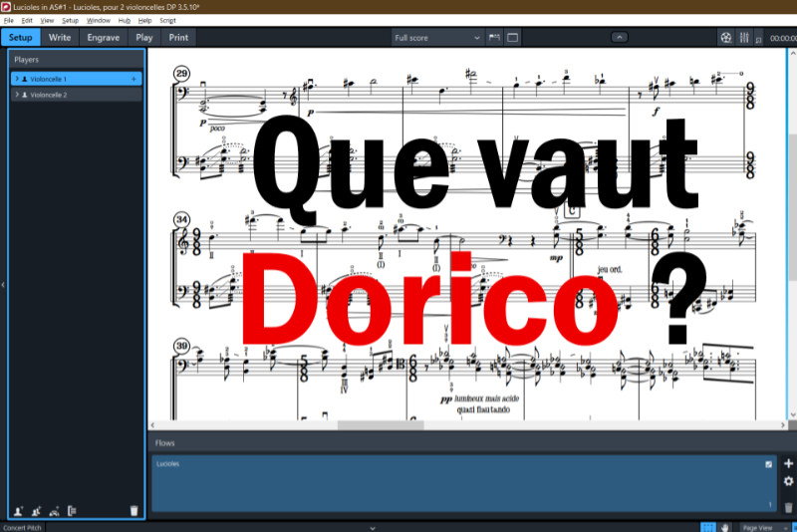This screenshot has width=797, height=532.
Task: Expand the Violoncelle 1 player
Action: 17,80
